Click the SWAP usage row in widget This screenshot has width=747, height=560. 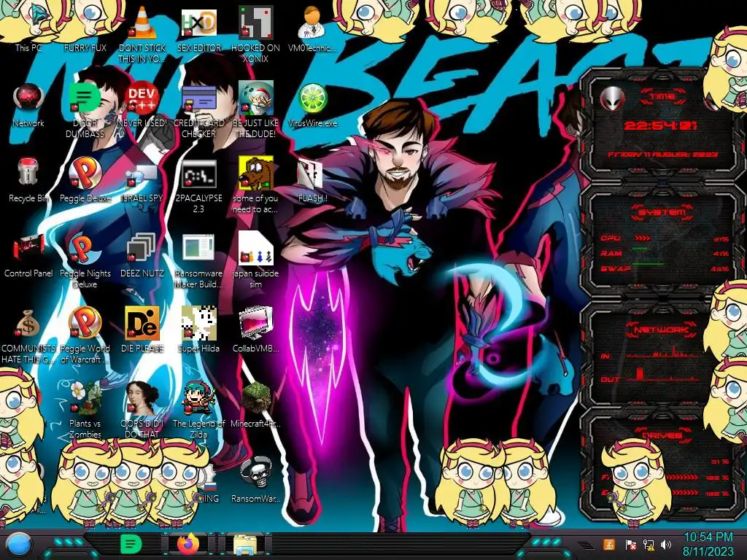(664, 268)
